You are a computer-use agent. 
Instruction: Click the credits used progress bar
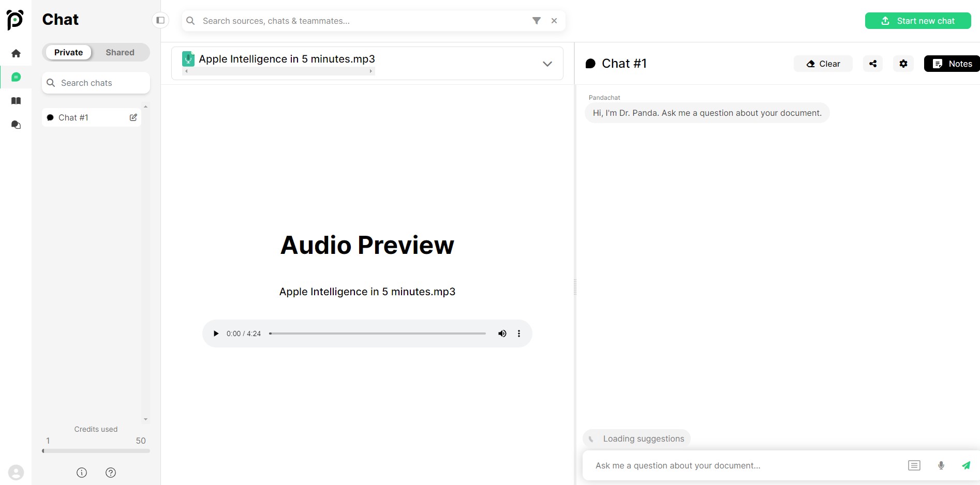96,451
